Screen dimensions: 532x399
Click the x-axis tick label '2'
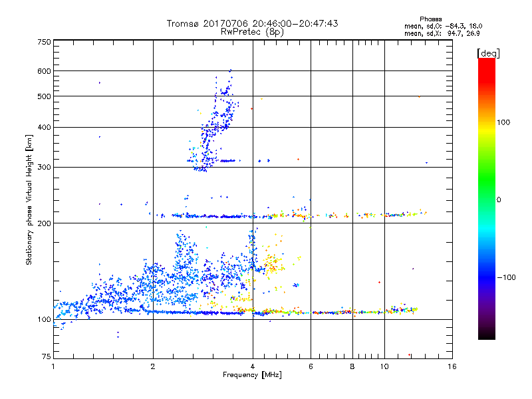pyautogui.click(x=153, y=366)
